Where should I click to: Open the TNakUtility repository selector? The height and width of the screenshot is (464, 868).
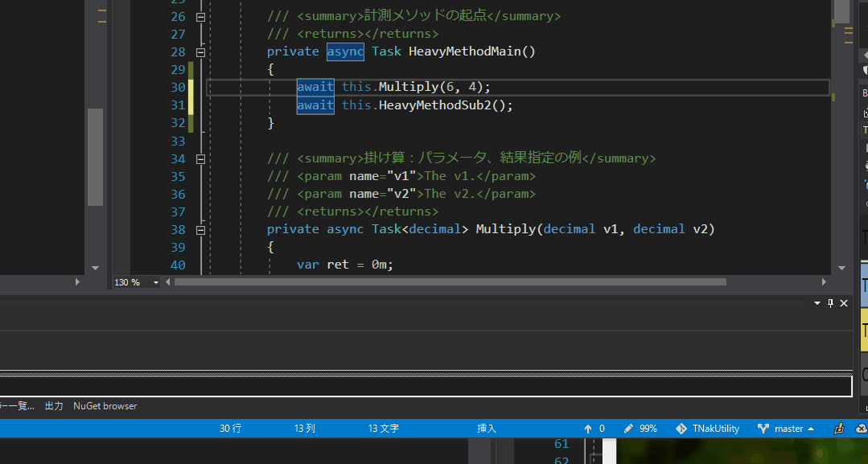tap(707, 429)
